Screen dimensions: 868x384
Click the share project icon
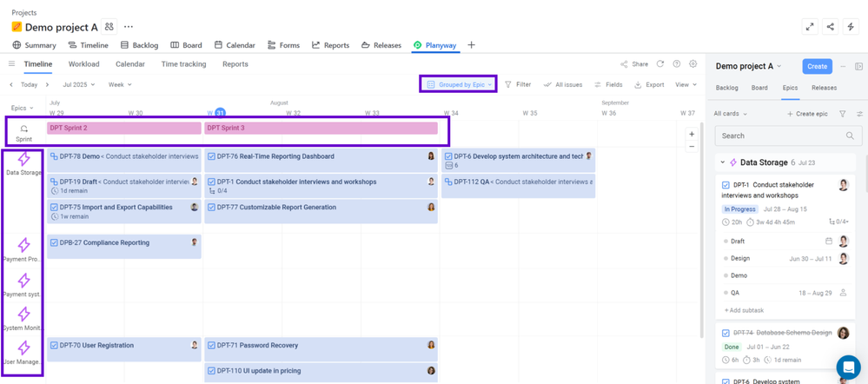[831, 27]
